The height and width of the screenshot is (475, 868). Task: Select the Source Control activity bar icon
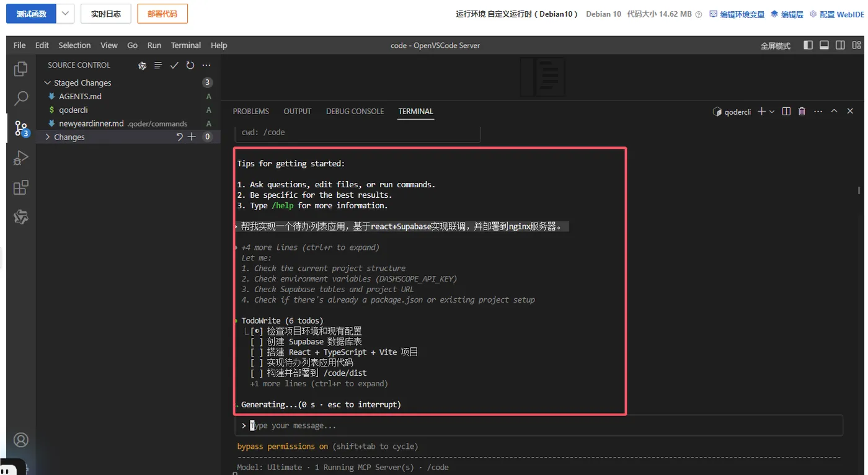coord(21,128)
